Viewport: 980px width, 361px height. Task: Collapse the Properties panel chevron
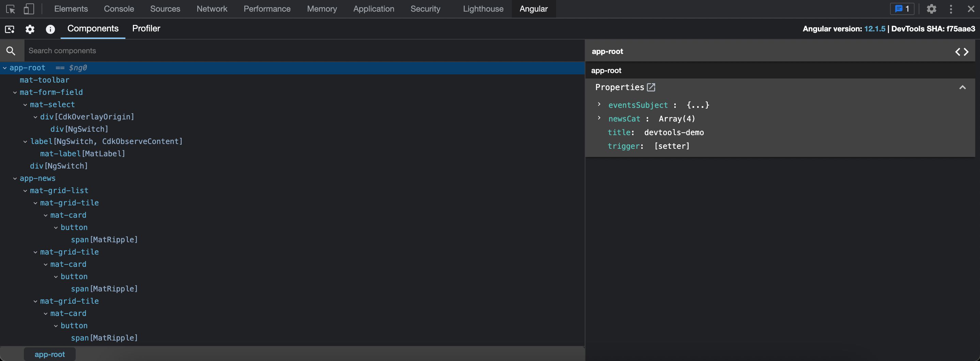point(962,88)
